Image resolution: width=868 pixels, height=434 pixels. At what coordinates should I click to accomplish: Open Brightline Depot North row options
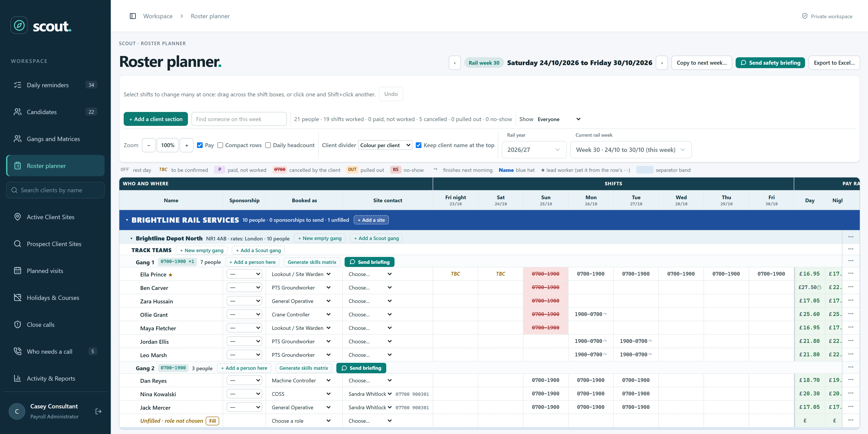pos(851,237)
